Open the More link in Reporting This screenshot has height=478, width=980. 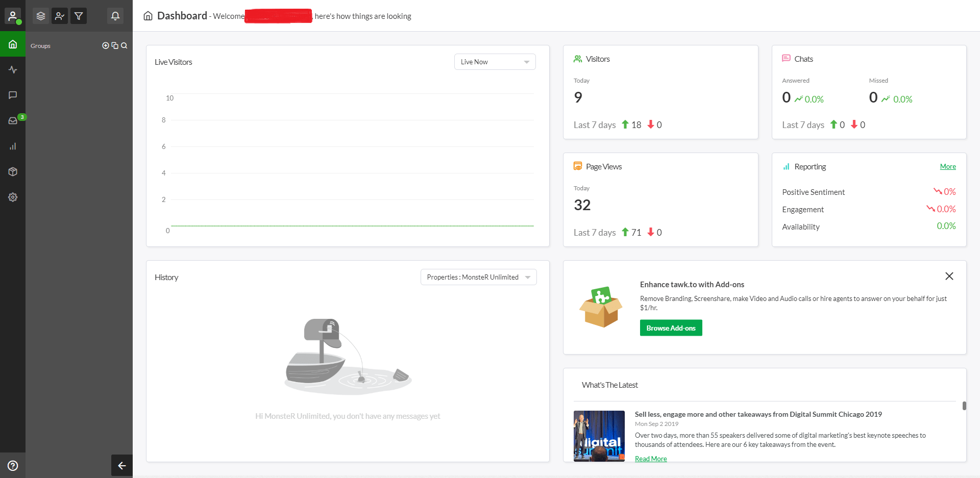(947, 167)
